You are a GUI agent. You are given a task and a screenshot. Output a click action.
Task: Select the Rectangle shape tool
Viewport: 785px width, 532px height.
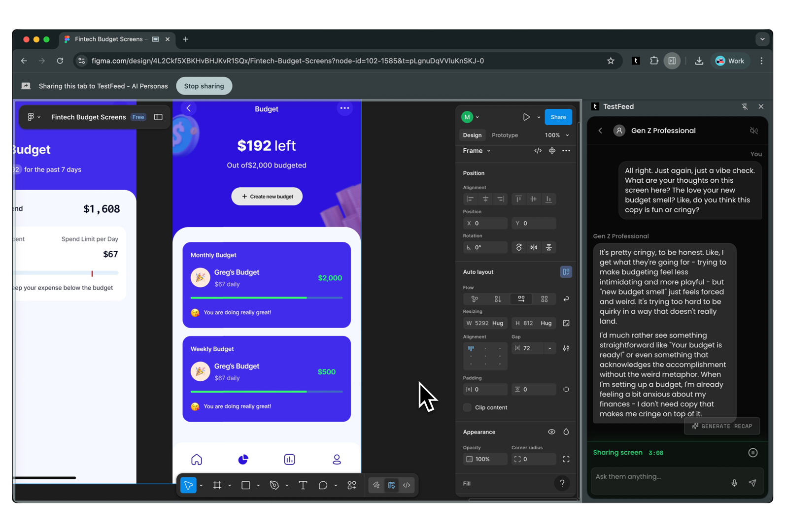click(x=245, y=485)
